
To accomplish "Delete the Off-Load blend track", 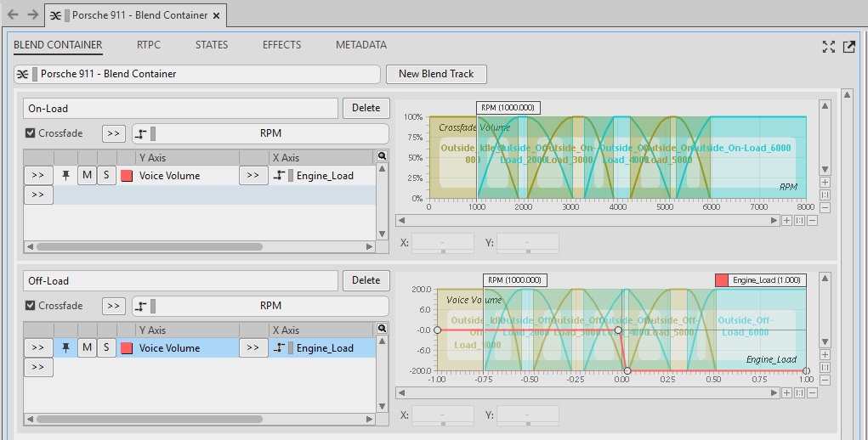I will [366, 280].
